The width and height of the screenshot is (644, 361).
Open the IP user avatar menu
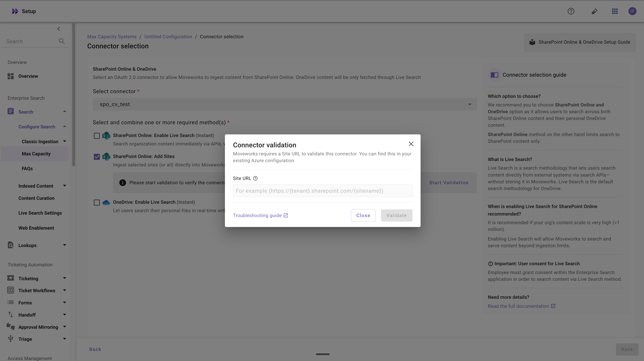pos(632,11)
